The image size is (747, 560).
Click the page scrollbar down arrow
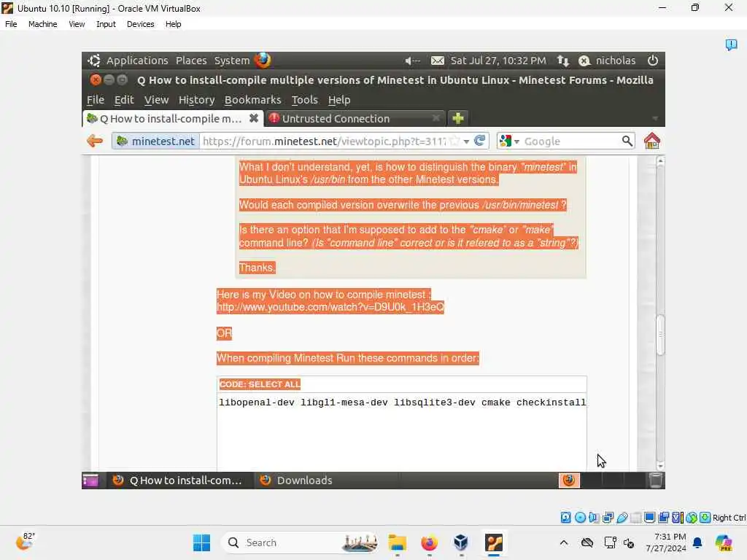(x=660, y=466)
